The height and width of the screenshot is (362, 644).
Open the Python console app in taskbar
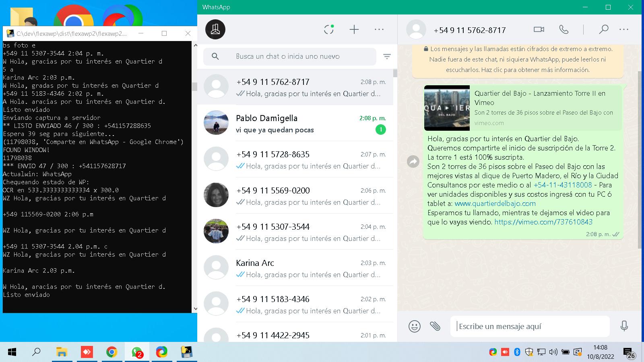tap(186, 352)
